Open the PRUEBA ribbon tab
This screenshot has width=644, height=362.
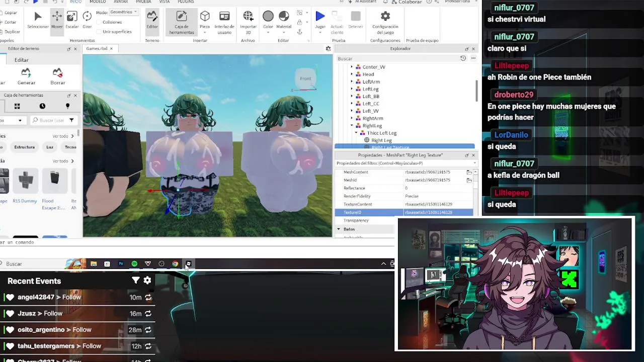coord(143,2)
